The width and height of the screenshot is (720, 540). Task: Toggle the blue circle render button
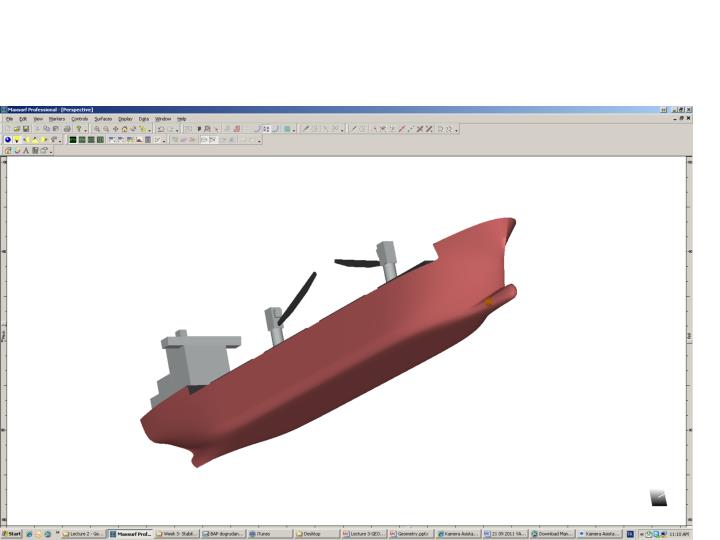tap(8, 140)
